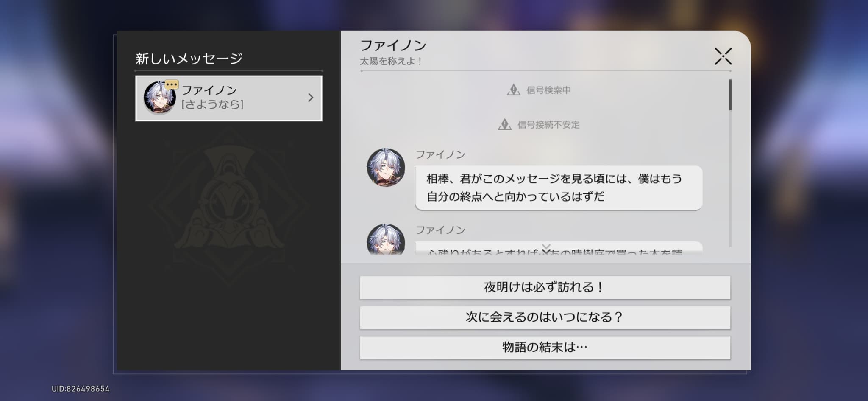Choose reply 次に会えるのはいつになる？
Image resolution: width=868 pixels, height=401 pixels.
point(545,317)
